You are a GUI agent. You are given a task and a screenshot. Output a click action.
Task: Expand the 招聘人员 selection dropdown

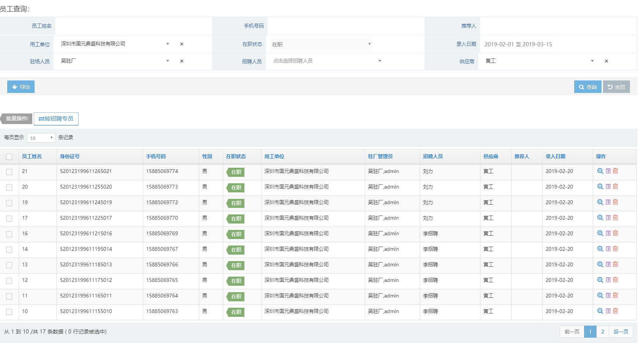[x=327, y=61]
